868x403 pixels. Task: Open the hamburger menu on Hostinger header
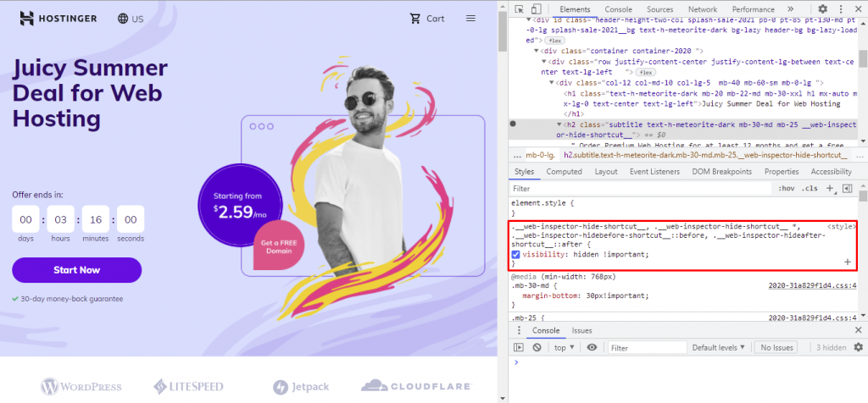(471, 19)
